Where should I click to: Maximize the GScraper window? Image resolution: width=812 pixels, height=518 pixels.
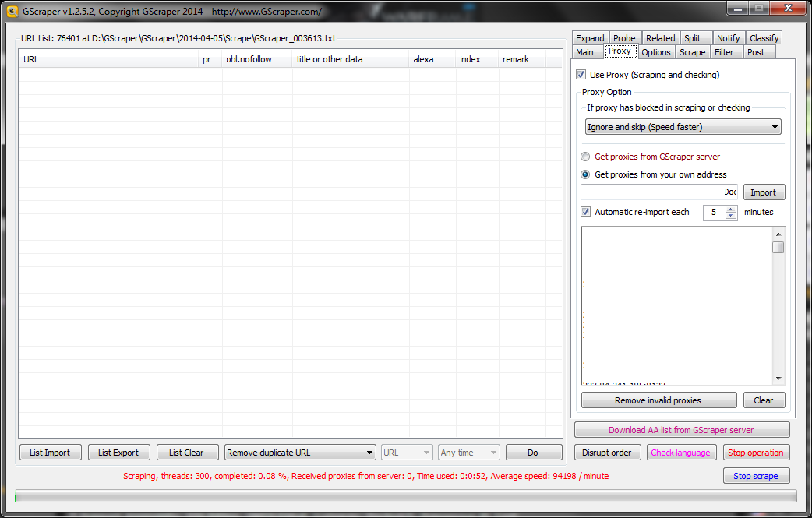[x=759, y=9]
